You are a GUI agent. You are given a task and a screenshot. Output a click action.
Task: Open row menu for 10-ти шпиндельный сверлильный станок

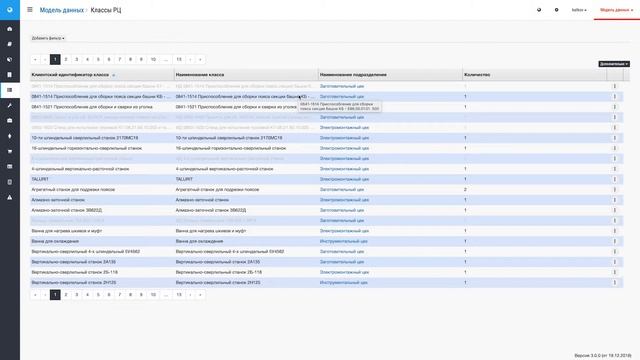pyautogui.click(x=615, y=138)
